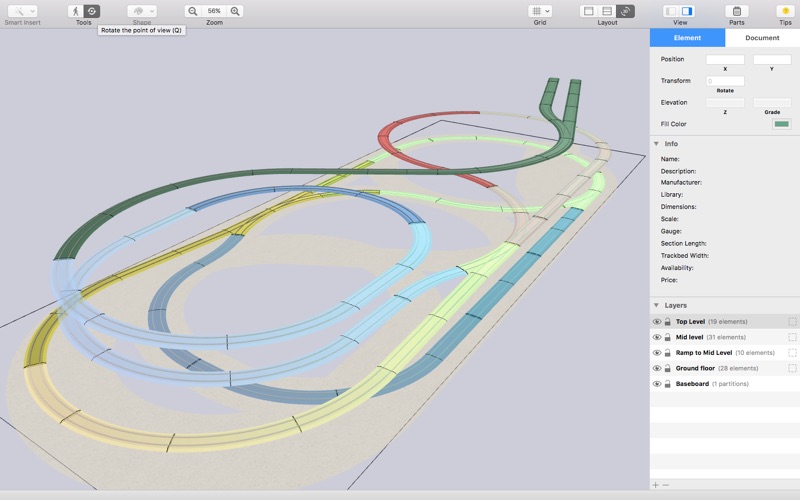Hide the Top Level layer

coord(657,322)
